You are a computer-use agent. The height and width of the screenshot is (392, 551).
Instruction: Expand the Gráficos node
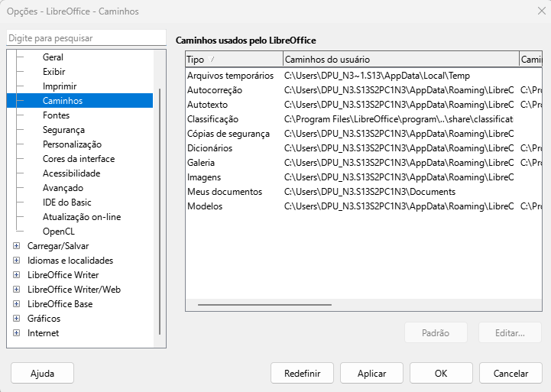[16, 318]
